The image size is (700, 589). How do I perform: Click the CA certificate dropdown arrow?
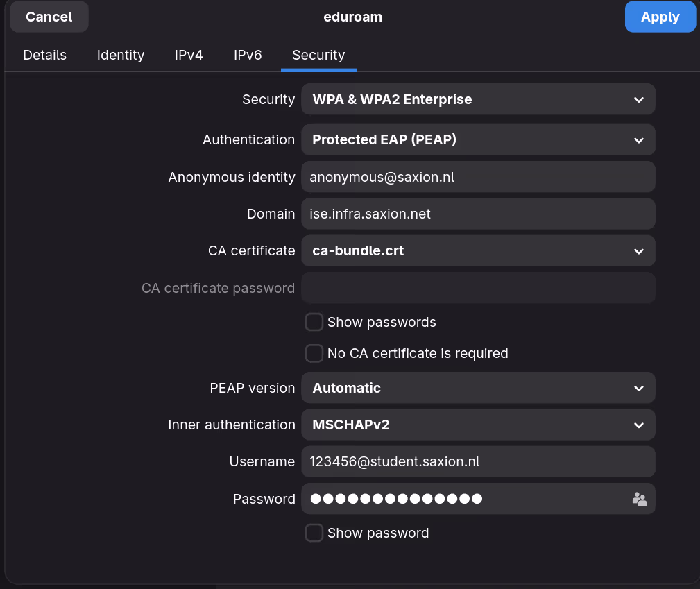pos(638,250)
